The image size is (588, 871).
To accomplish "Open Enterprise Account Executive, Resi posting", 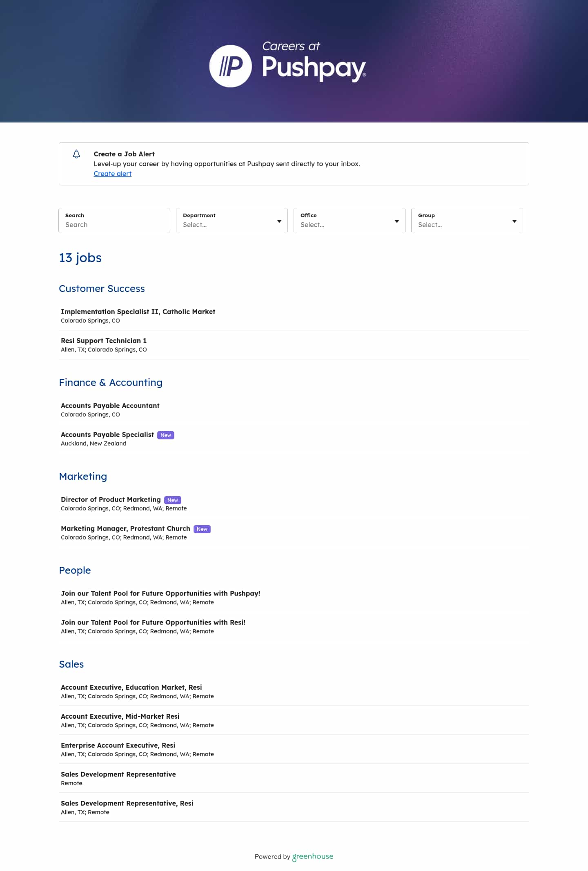I will pos(118,745).
